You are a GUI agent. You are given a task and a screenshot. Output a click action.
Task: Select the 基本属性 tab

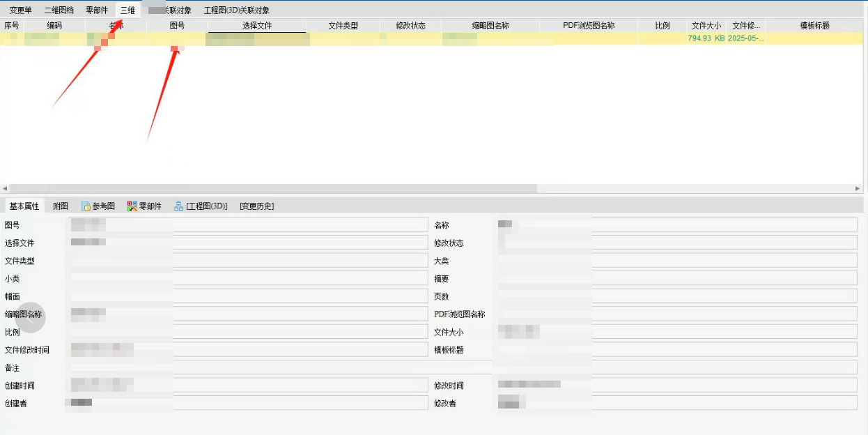[x=24, y=206]
